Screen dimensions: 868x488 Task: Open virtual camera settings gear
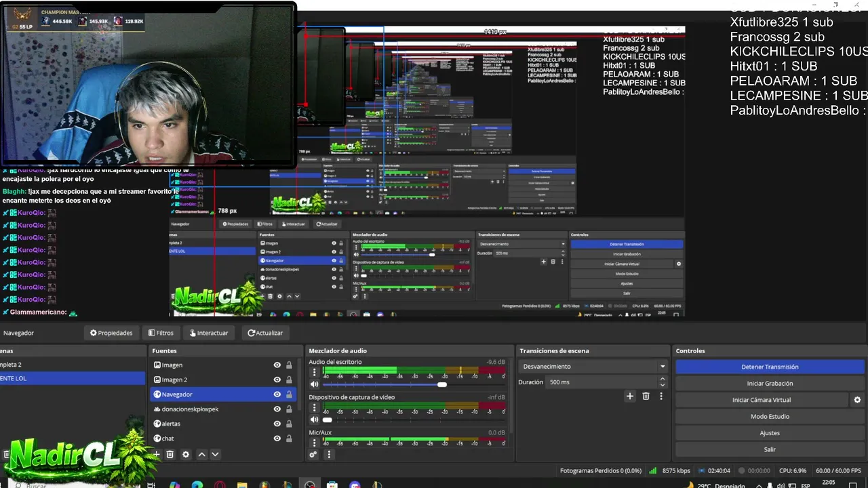857,400
